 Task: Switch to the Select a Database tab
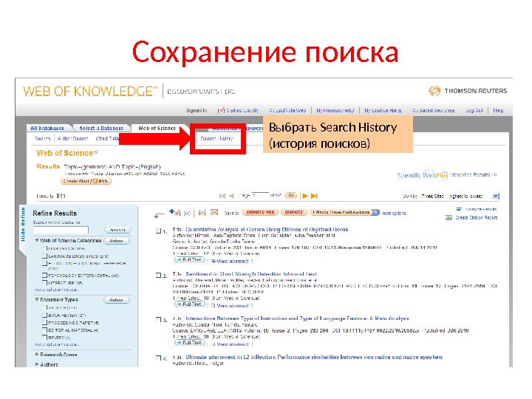point(101,128)
